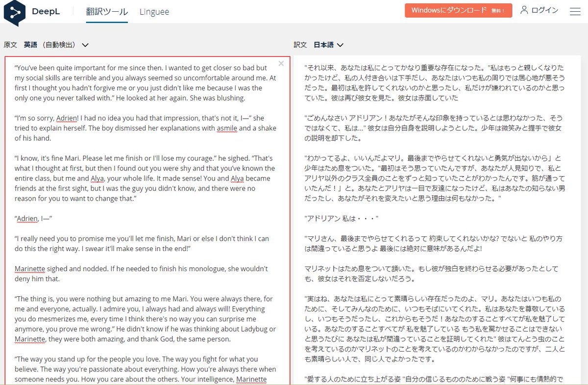Click the DeepL logo icon
Image resolution: width=588 pixels, height=385 pixels.
(x=14, y=12)
